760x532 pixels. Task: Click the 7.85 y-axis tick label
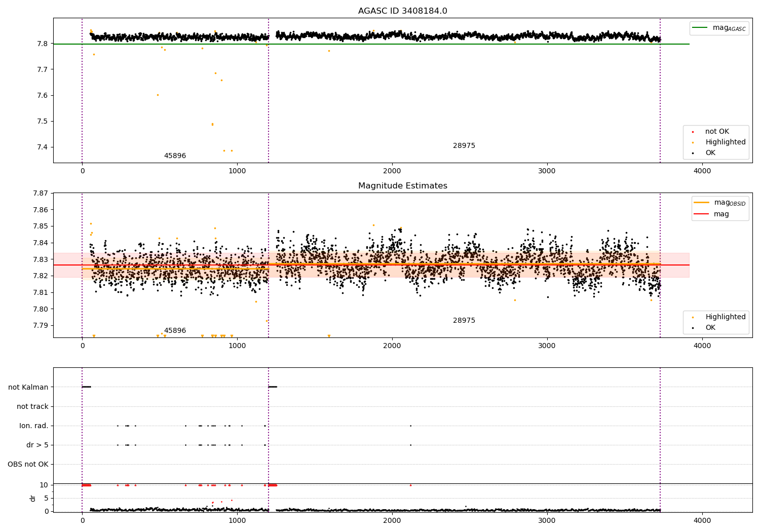pyautogui.click(x=41, y=226)
